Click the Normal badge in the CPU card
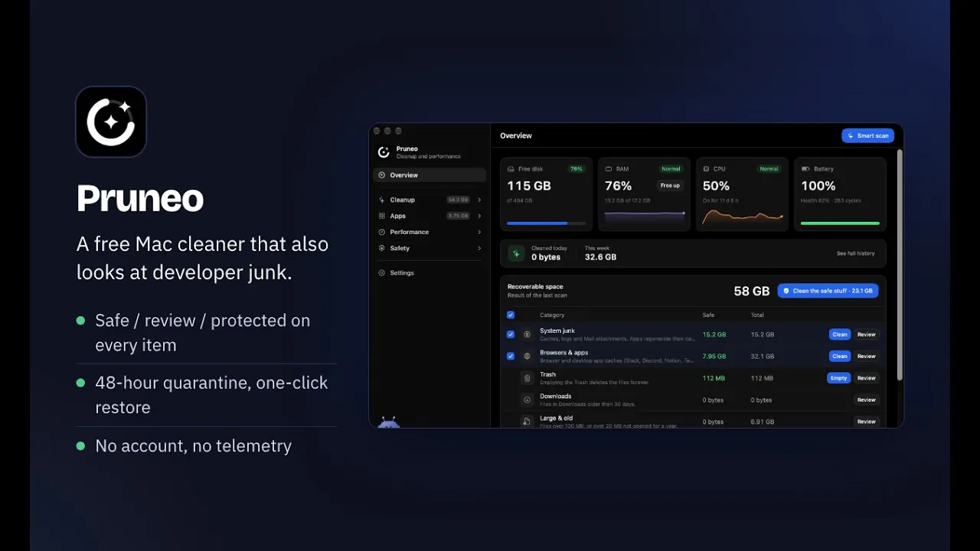The height and width of the screenshot is (551, 980). [769, 169]
